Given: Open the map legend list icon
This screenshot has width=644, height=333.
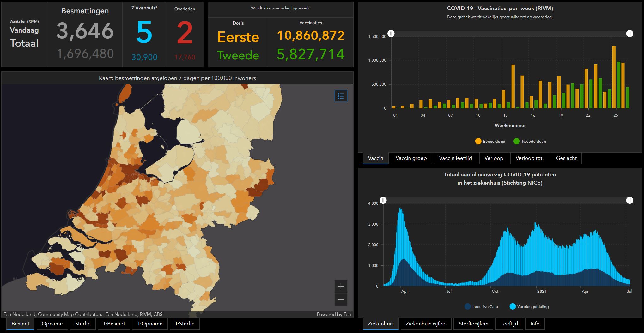Looking at the screenshot, I should point(341,96).
